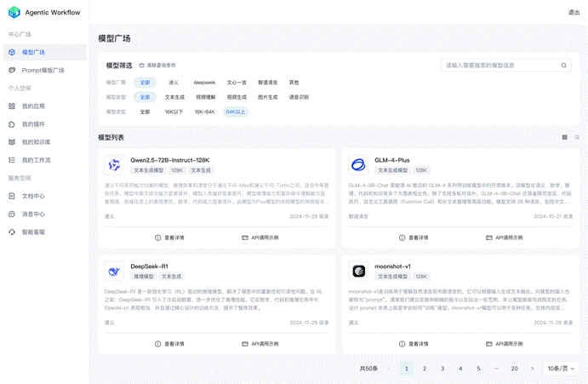The height and width of the screenshot is (384, 588).
Task: Select 文本生成 model type filter
Action: click(174, 97)
